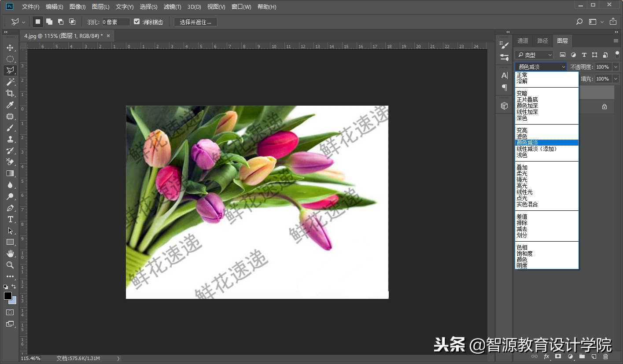Close the 4.jpg document tab
The image size is (623, 364).
click(108, 36)
